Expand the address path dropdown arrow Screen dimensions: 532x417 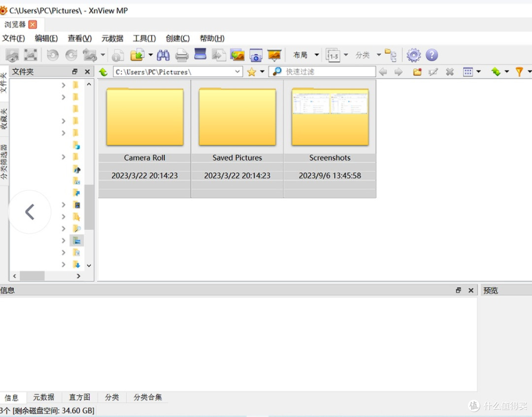[x=237, y=71]
